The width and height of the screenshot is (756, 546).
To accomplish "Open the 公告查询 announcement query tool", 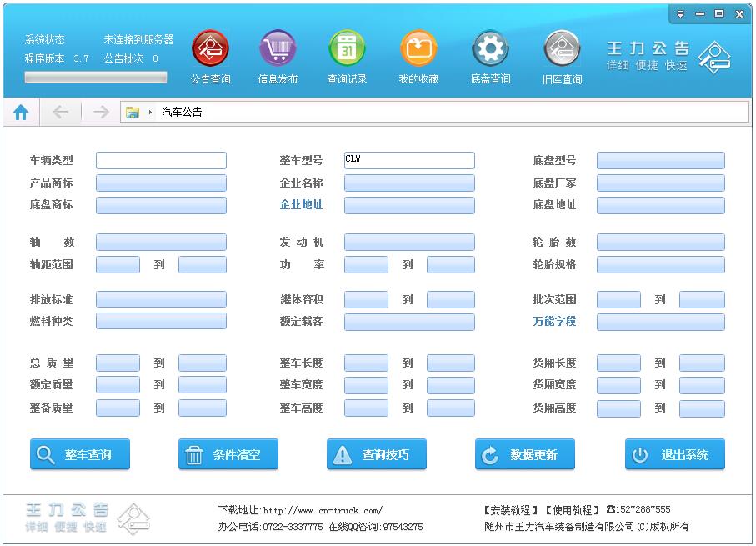I will [x=210, y=48].
